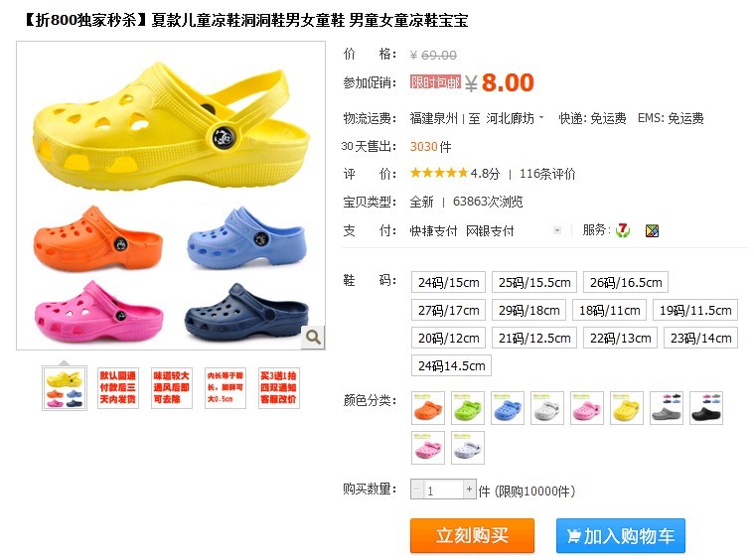754x560 pixels.
Task: Decrease purchase quantity with minus button
Action: (417, 490)
